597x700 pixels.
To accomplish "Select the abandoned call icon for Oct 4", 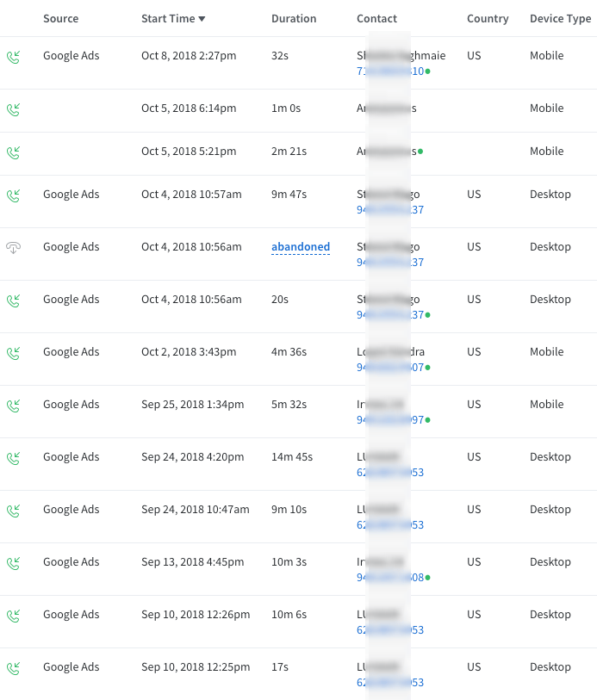I will [14, 248].
